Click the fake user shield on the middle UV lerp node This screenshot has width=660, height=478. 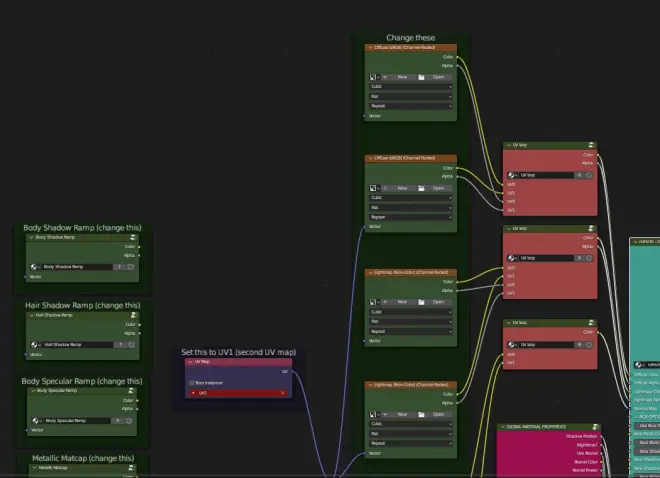coord(589,258)
